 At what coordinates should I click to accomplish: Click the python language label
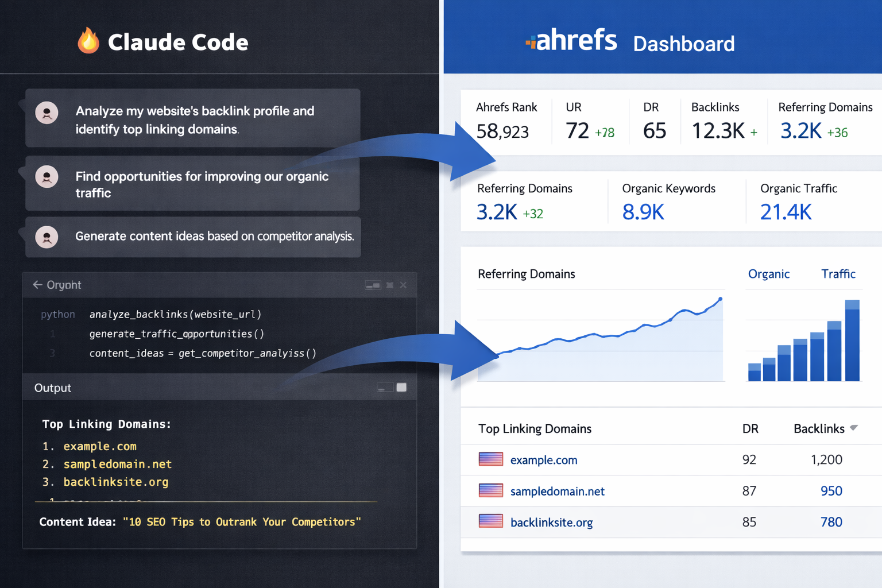[x=58, y=315]
